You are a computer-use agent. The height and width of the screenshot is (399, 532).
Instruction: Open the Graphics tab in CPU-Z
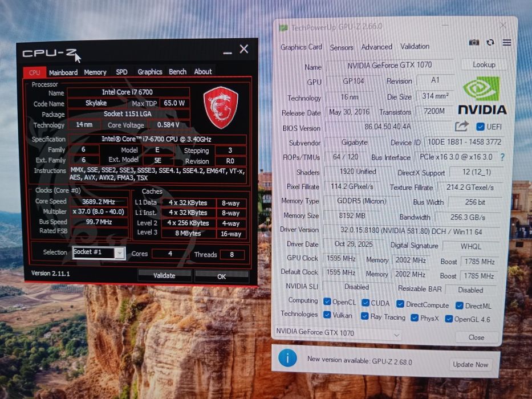coord(149,72)
